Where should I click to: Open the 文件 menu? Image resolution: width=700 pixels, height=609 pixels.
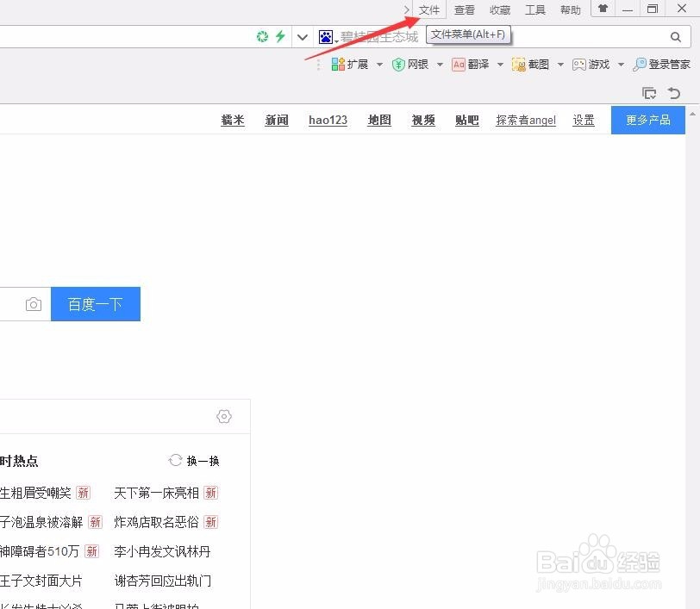coord(429,9)
